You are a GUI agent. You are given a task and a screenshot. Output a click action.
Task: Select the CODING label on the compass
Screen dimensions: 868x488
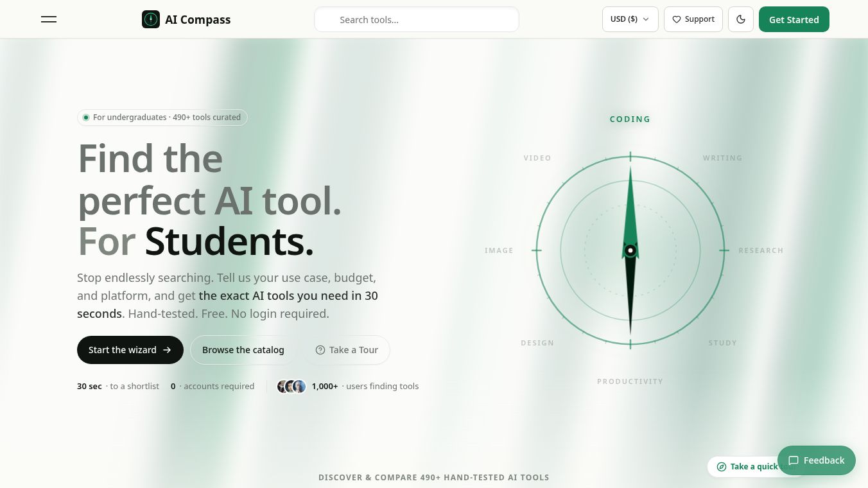click(630, 119)
